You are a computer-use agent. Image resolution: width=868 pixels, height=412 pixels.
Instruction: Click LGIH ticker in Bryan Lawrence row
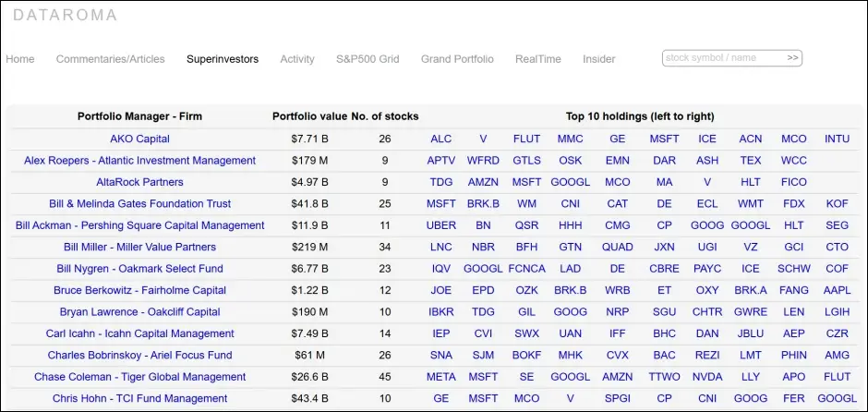837,311
